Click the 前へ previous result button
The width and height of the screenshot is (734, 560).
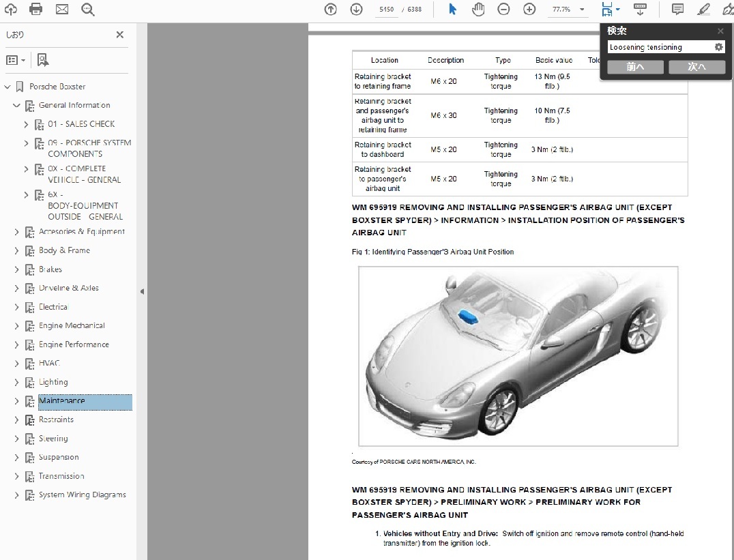pos(635,67)
